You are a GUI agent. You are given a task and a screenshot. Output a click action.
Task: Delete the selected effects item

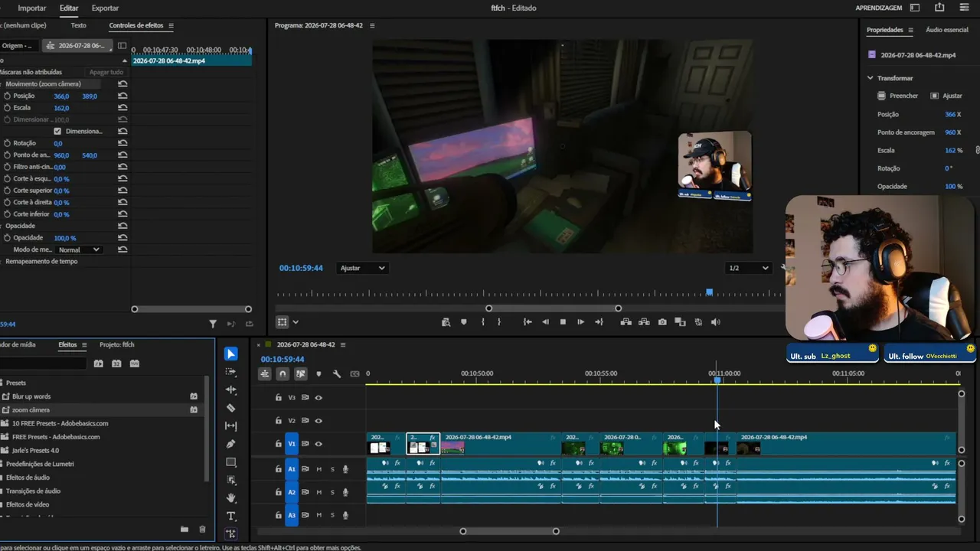tap(202, 529)
